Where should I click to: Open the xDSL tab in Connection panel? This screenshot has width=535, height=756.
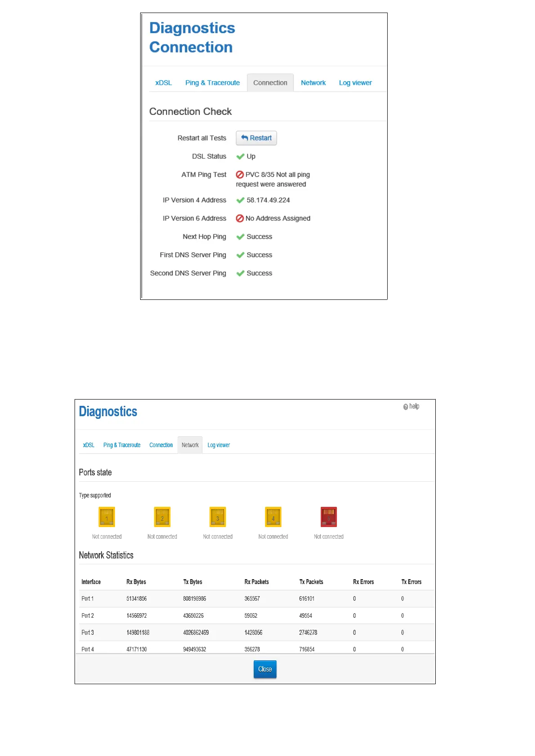point(164,83)
